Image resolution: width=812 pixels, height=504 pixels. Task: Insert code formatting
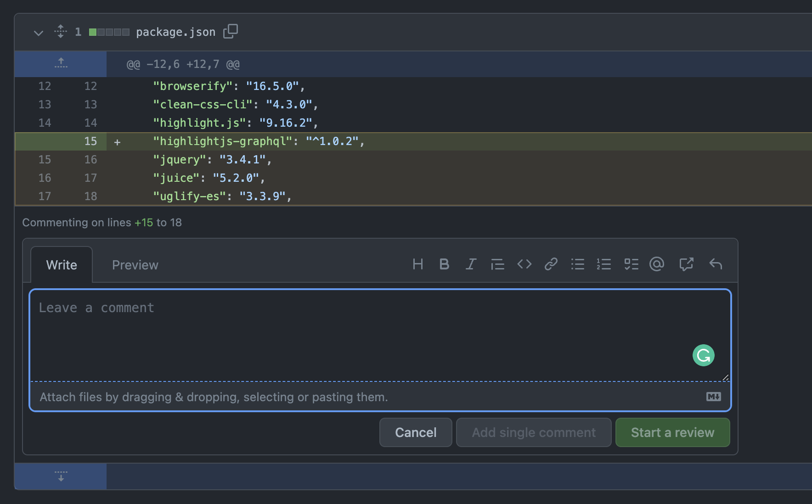[524, 264]
